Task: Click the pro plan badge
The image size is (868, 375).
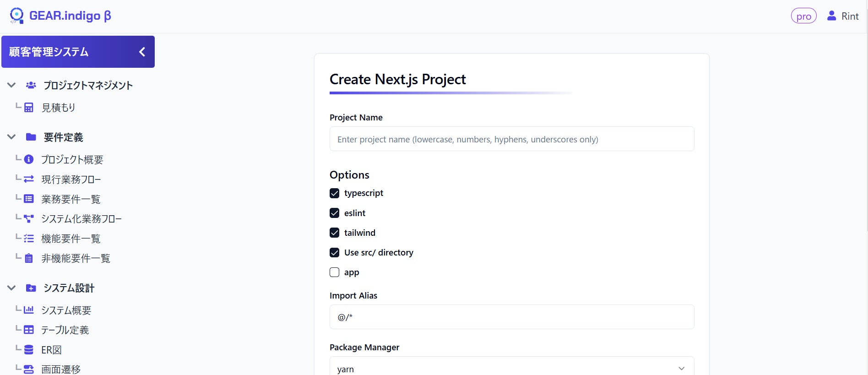Action: tap(803, 16)
